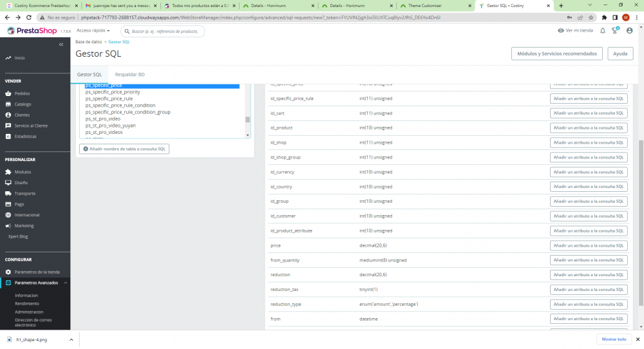Open Marketing megaphone section
Viewport: 644px width, 349px height.
[8, 226]
